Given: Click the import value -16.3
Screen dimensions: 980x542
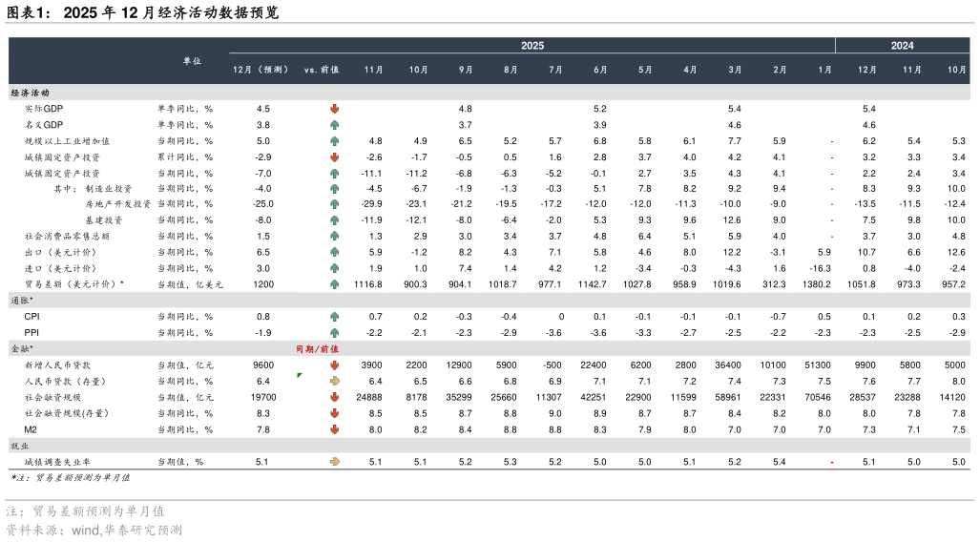Looking at the screenshot, I should [x=820, y=268].
